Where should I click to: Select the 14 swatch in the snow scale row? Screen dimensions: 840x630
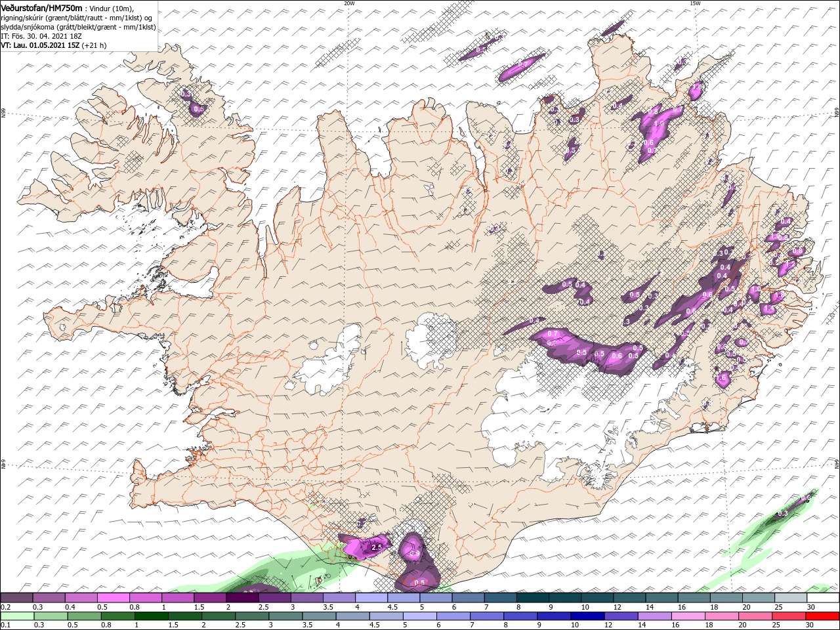661,598
